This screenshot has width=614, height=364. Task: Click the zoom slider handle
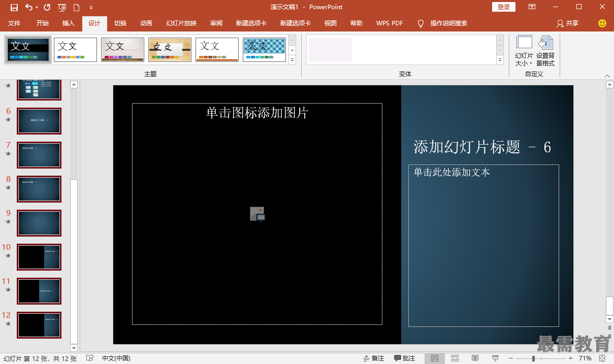[533, 358]
